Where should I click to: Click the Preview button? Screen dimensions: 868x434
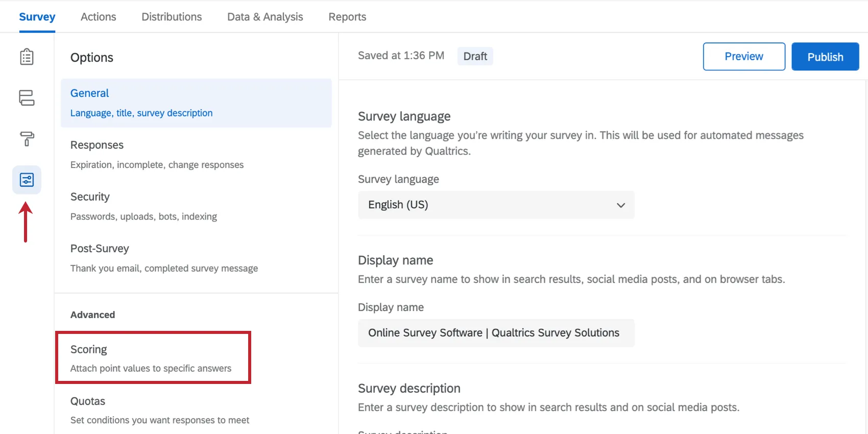[x=743, y=57]
